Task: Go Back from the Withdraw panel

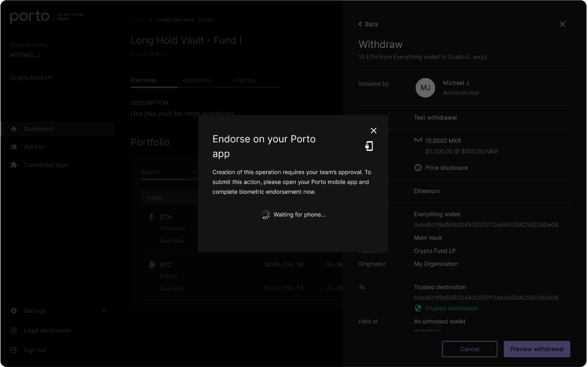Action: coord(368,24)
